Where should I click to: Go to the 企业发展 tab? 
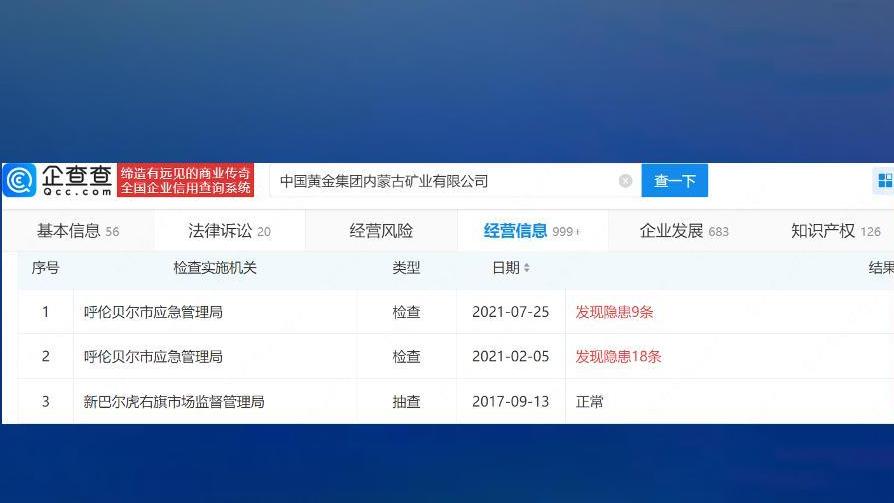pos(684,231)
